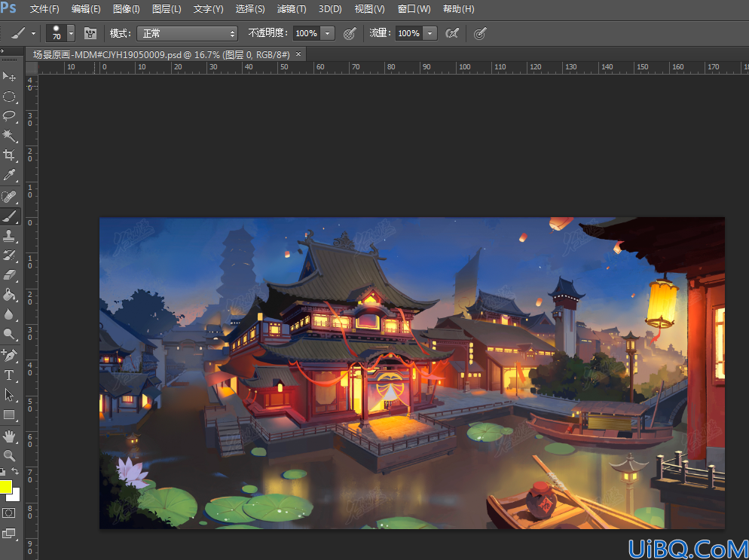Pick the yellow foreground color swatch
Viewport: 749px width, 560px height.
click(5, 487)
